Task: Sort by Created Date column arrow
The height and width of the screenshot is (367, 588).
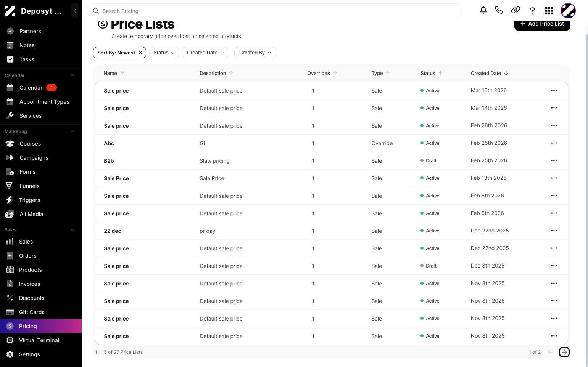Action: (x=506, y=73)
